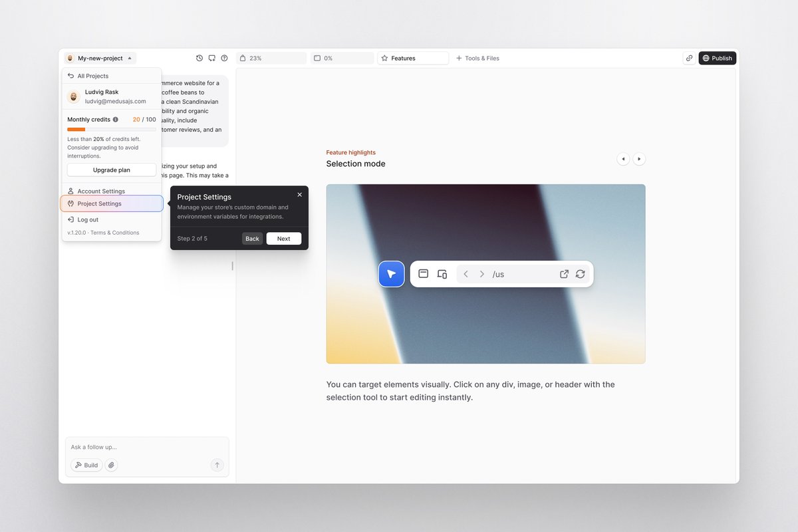Click the Publish button

[717, 59]
